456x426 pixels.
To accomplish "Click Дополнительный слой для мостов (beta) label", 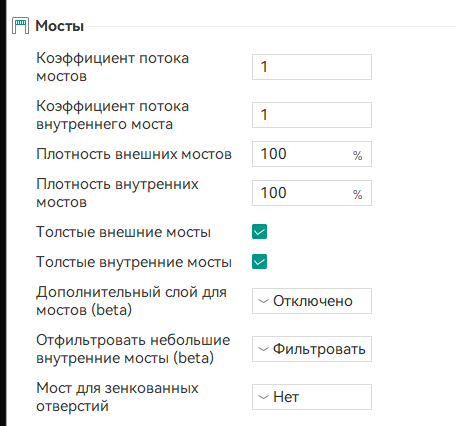I will point(131,301).
